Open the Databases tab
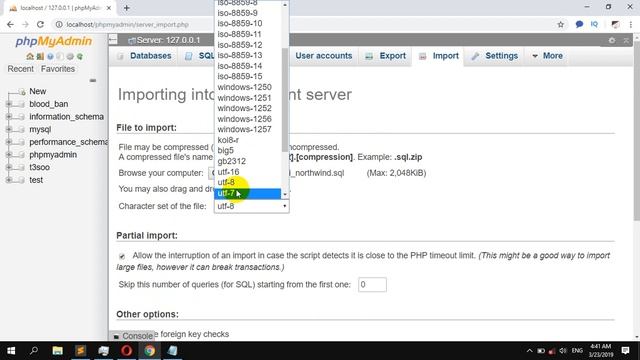 click(144, 56)
